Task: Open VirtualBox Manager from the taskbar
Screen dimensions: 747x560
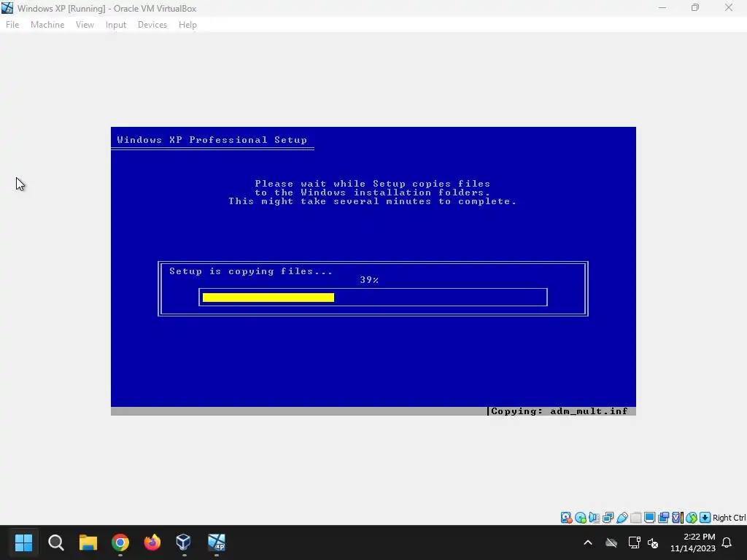Action: click(184, 542)
